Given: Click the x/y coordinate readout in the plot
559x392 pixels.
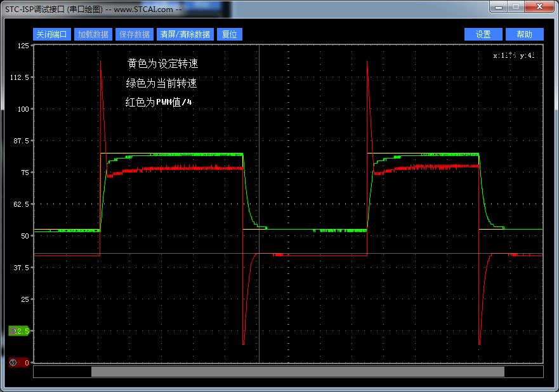Looking at the screenshot, I should (514, 56).
